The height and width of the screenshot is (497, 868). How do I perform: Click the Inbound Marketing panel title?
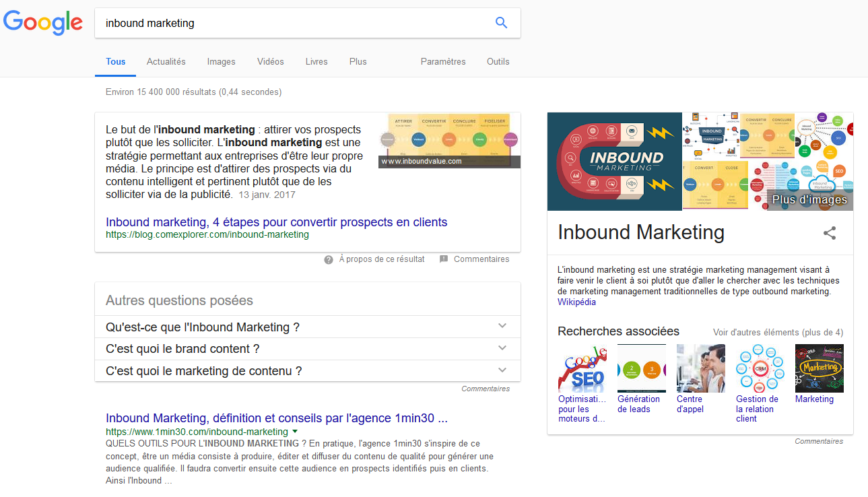[x=641, y=232]
